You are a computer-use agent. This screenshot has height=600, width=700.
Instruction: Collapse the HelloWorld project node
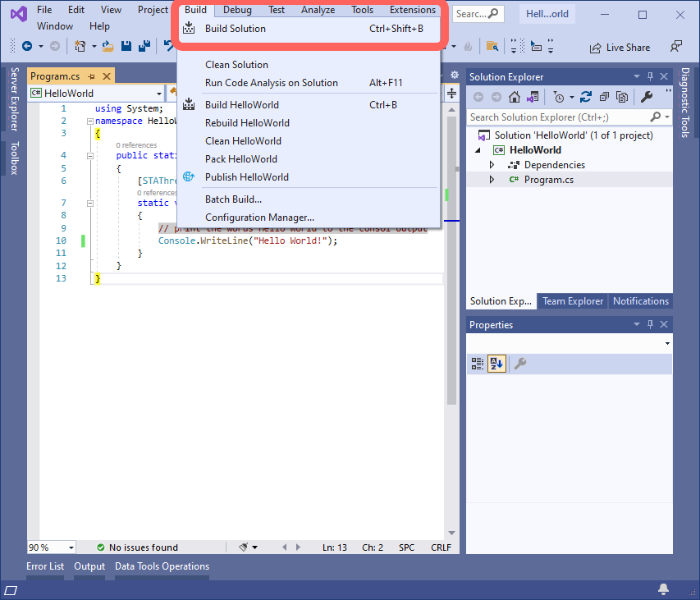[x=478, y=150]
